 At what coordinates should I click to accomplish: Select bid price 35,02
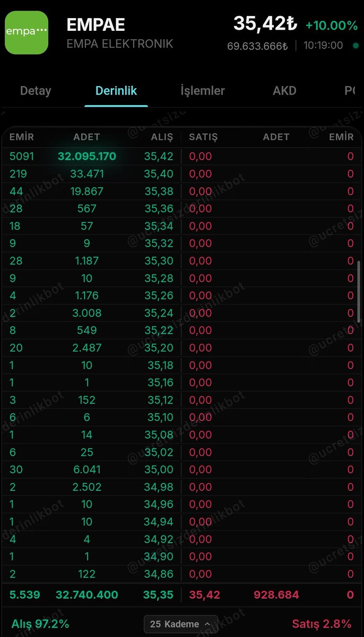click(x=159, y=452)
